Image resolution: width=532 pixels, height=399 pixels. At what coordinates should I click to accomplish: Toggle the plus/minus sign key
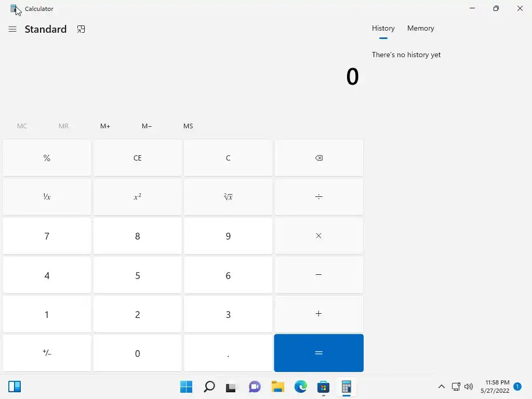(x=47, y=353)
